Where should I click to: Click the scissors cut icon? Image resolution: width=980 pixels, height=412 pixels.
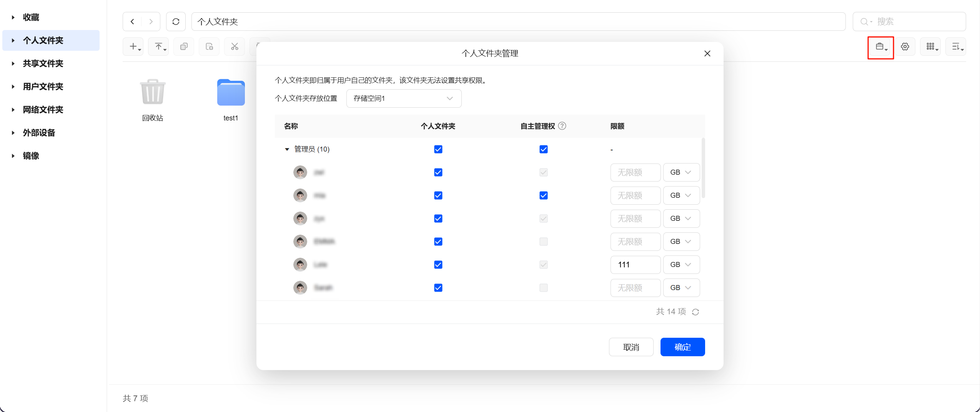235,47
